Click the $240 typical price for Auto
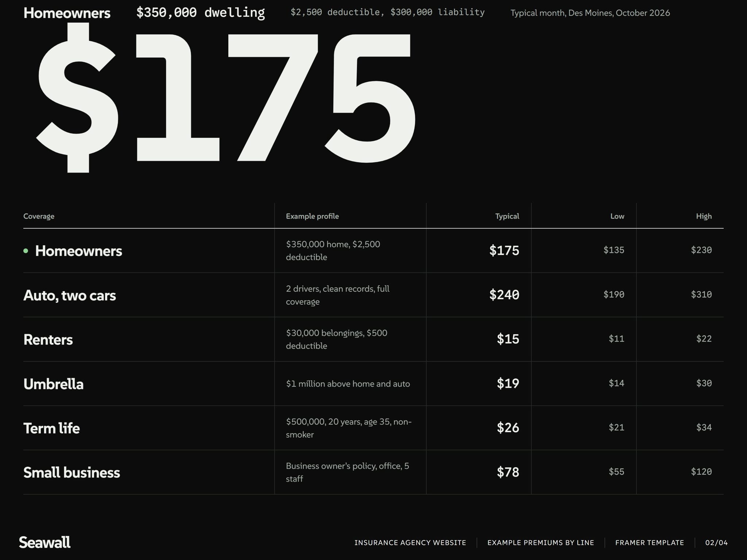Viewport: 747px width, 560px height. [x=504, y=295]
